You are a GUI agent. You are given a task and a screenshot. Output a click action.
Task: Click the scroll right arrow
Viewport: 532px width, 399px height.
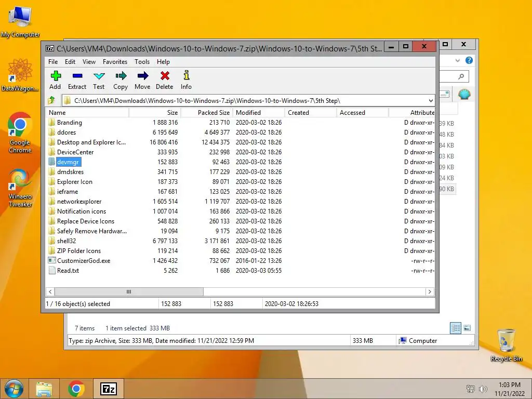point(430,291)
